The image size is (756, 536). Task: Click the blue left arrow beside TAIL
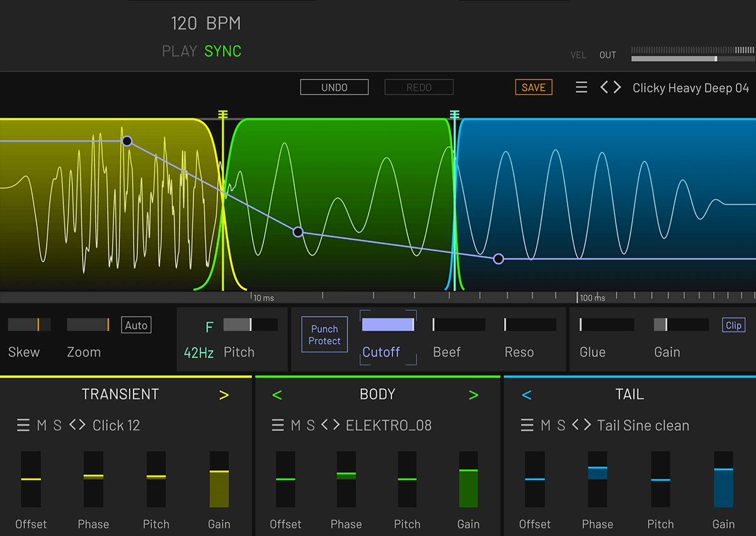[x=527, y=395]
